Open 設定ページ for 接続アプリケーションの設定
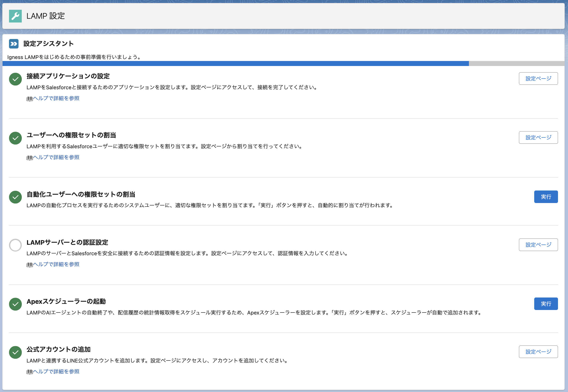Screen dimensions: 568x392 538,78
